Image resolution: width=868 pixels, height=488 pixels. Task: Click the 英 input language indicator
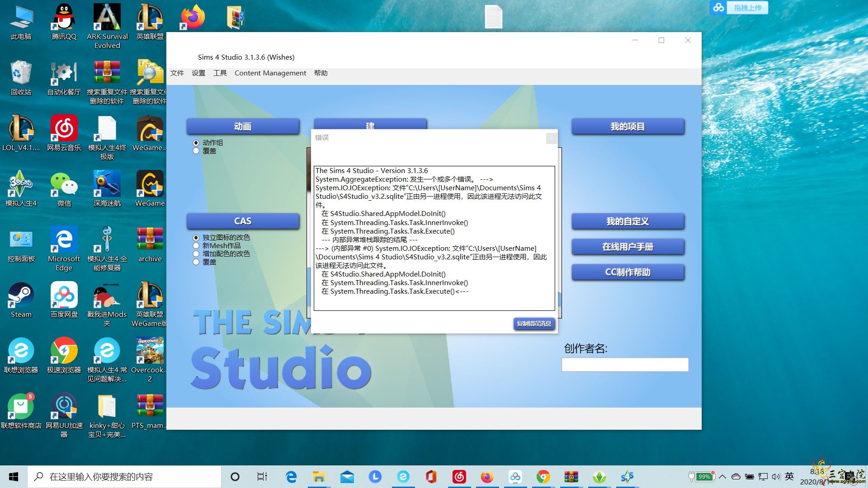click(789, 476)
